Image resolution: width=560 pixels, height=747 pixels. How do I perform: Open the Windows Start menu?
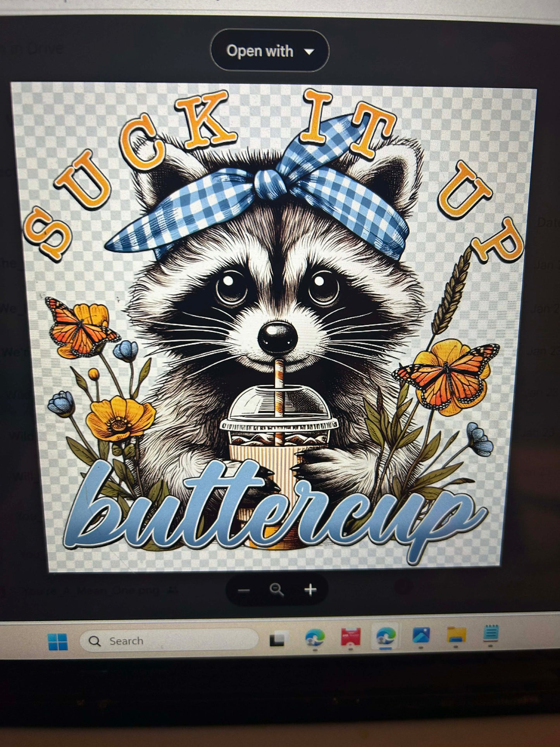click(58, 642)
